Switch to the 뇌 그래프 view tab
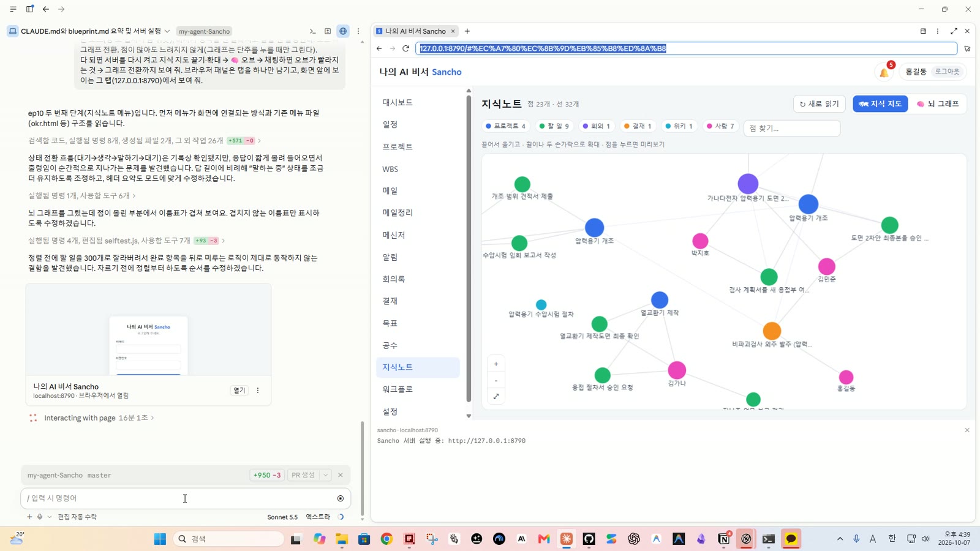This screenshot has height=551, width=980. 938,104
